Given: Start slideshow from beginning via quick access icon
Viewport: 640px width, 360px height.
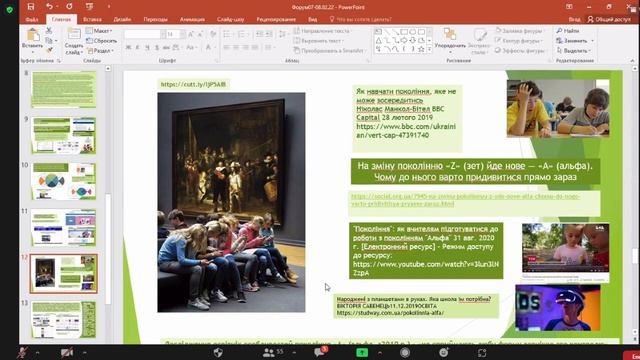Looking at the screenshot, I should pos(89,7).
